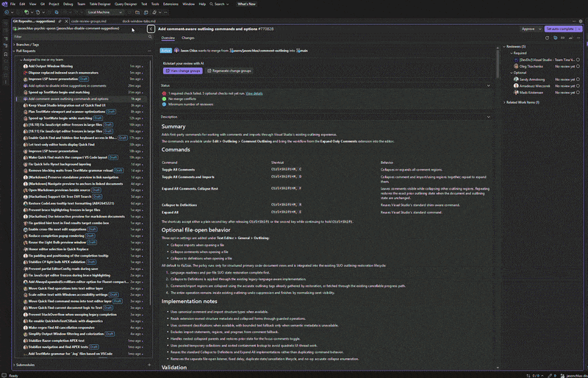The height and width of the screenshot is (378, 588).
Task: Open the pull request more-options ellipsis
Action: click(578, 38)
